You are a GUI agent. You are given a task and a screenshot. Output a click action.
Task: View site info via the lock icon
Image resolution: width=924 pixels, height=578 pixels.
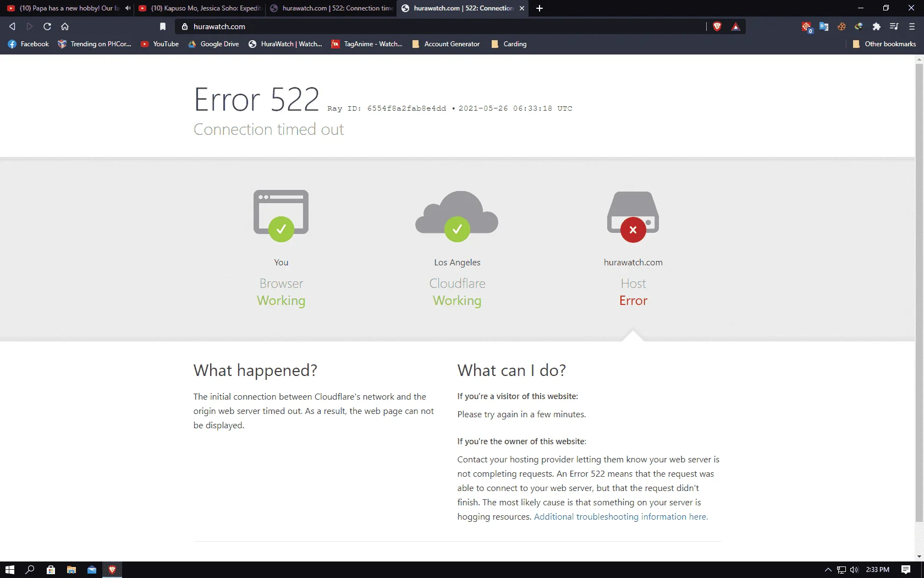click(185, 26)
